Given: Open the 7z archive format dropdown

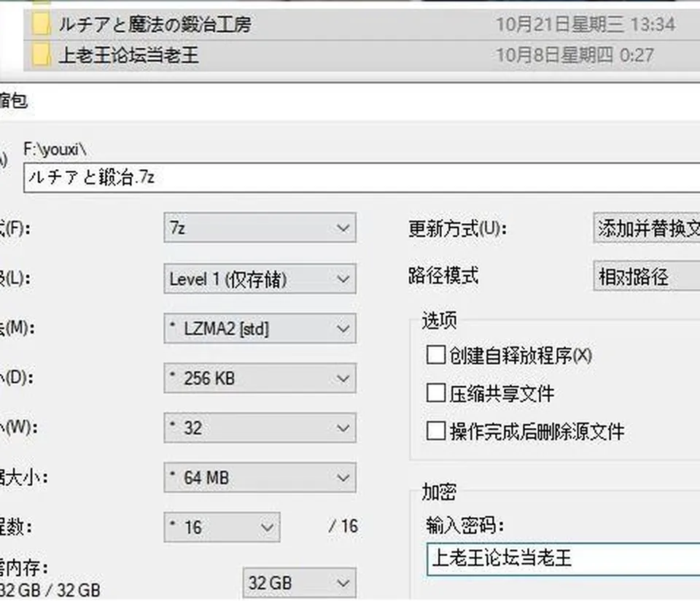Looking at the screenshot, I should coord(260,228).
